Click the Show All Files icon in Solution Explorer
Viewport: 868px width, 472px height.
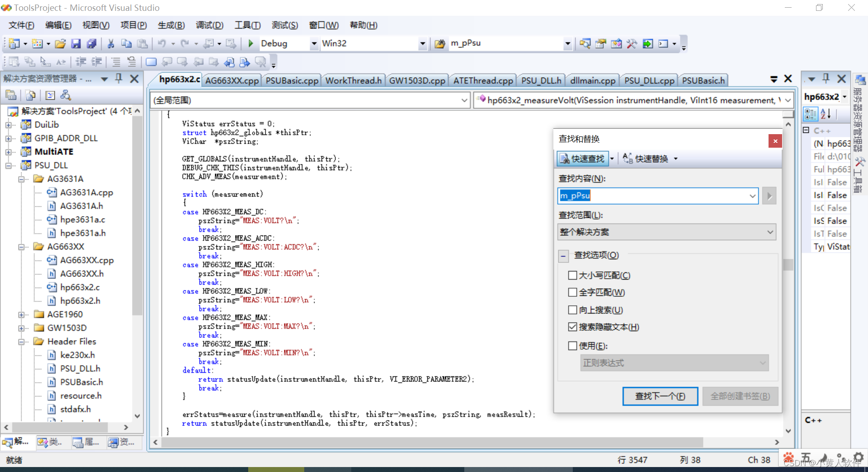click(31, 95)
